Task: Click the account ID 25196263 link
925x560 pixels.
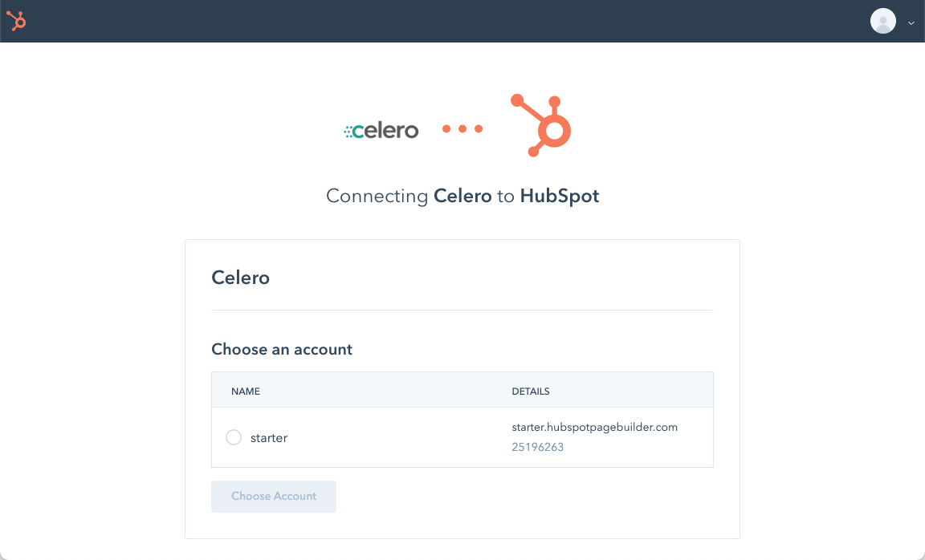Action: [x=538, y=447]
